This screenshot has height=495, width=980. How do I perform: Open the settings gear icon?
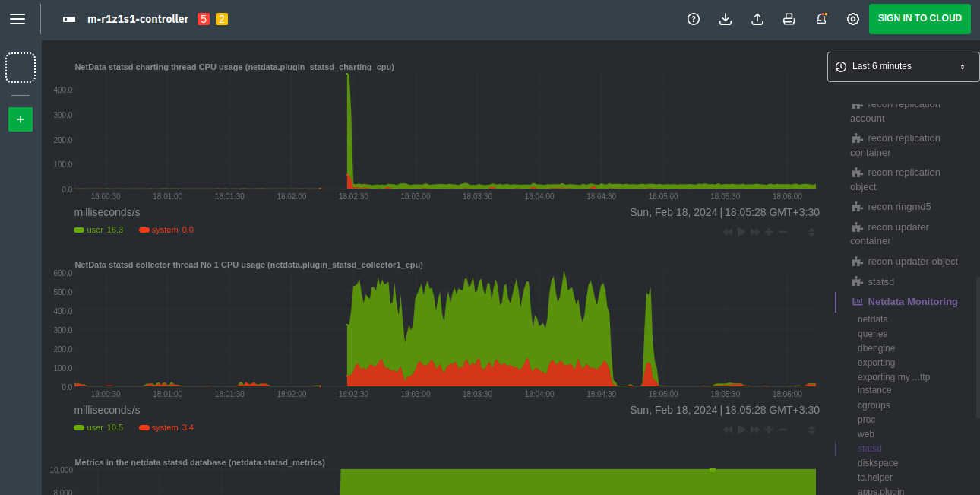[852, 19]
